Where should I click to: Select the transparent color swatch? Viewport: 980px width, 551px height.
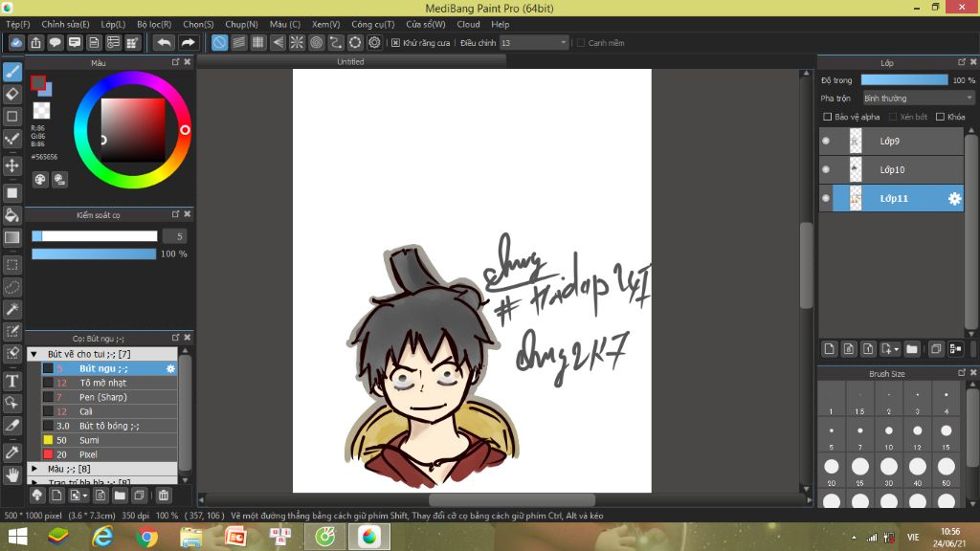point(41,111)
